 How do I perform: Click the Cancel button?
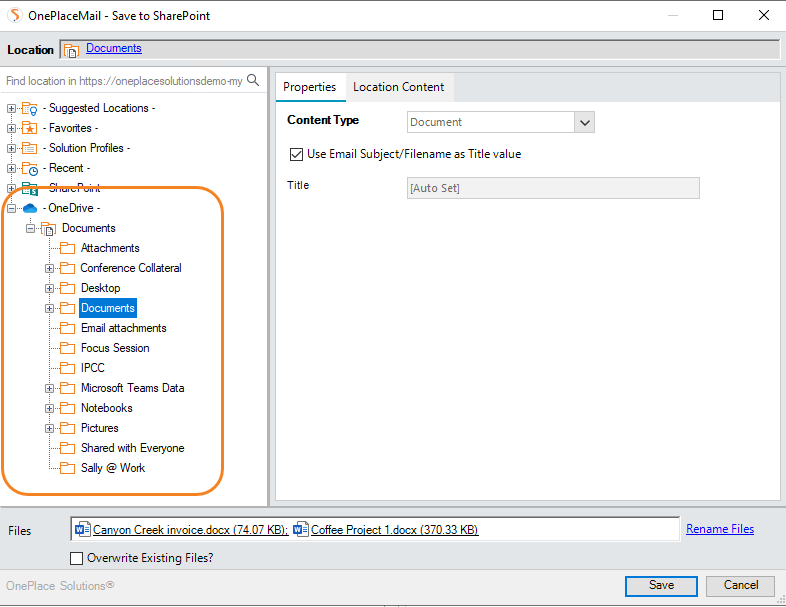point(740,585)
